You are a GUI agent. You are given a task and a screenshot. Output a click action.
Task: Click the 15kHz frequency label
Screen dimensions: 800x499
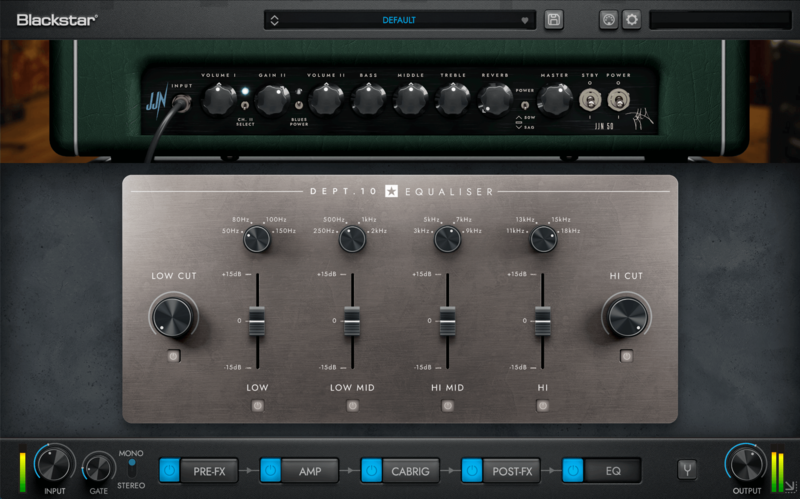coord(561,219)
